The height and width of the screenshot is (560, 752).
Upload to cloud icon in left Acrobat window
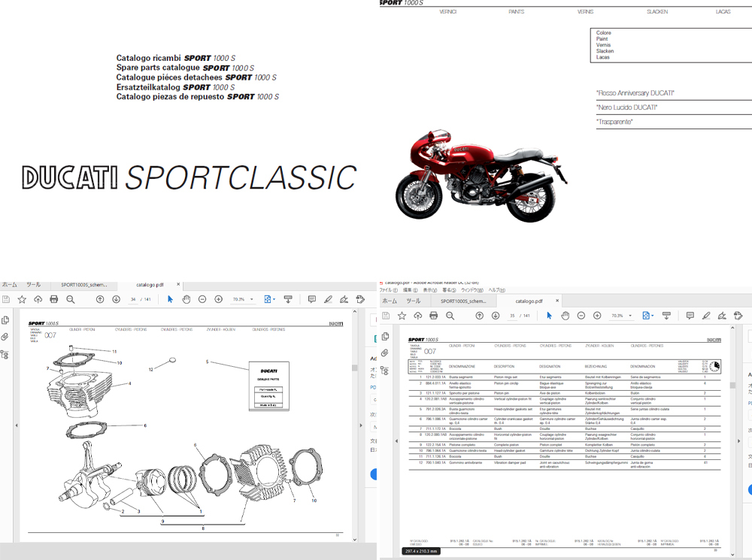pos(38,299)
